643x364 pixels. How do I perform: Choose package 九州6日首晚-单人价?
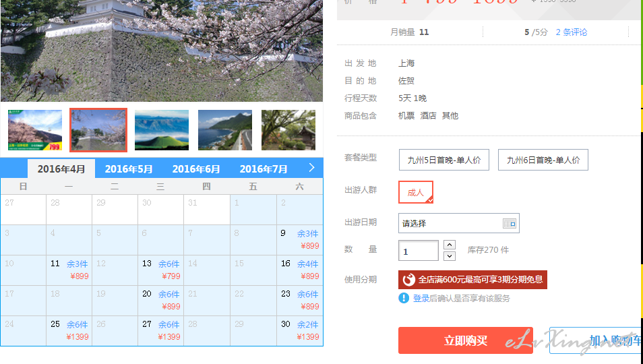(543, 160)
